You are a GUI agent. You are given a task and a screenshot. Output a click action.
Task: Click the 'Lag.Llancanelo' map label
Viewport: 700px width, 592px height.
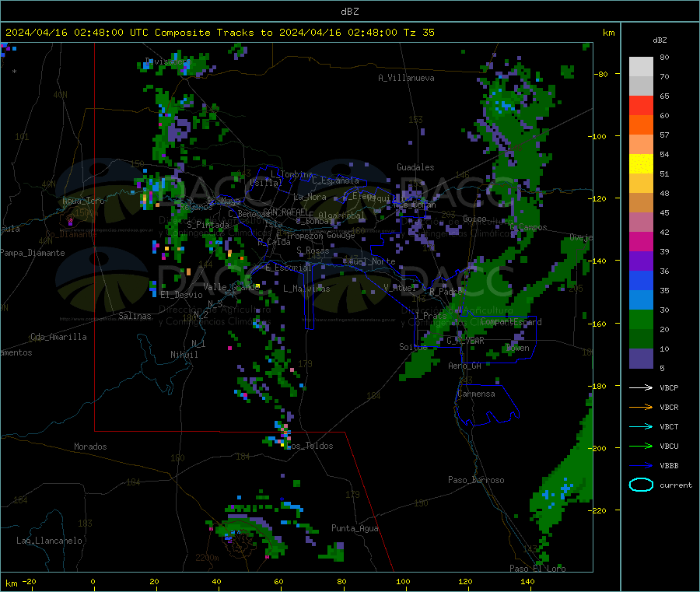(x=50, y=541)
